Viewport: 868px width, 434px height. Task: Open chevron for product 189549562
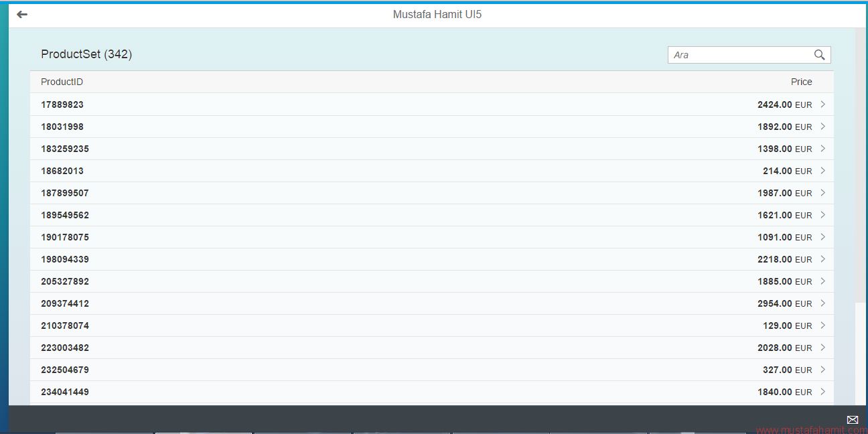[822, 215]
